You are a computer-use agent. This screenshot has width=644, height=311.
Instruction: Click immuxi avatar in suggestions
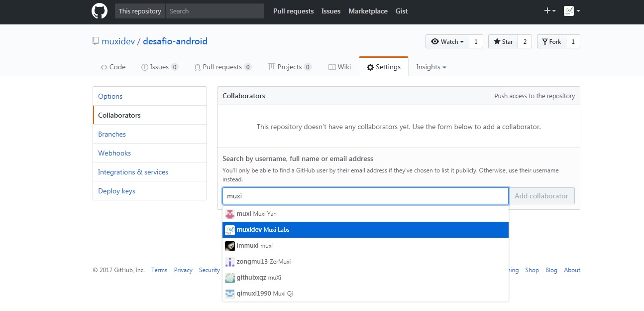tap(230, 246)
